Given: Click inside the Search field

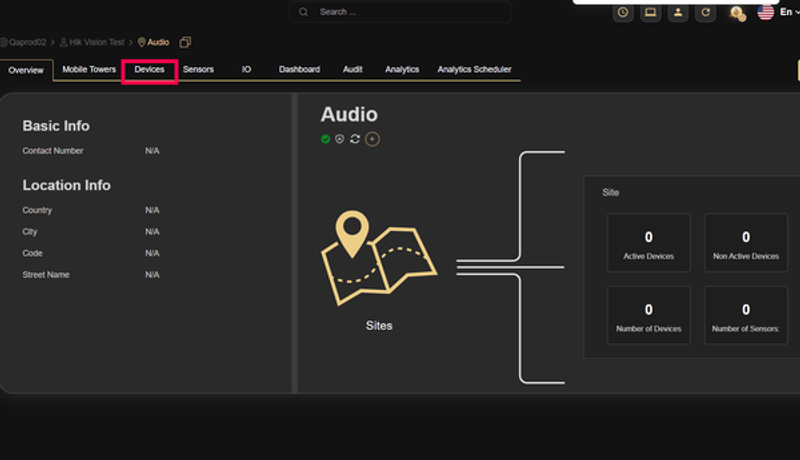Looking at the screenshot, I should point(401,12).
